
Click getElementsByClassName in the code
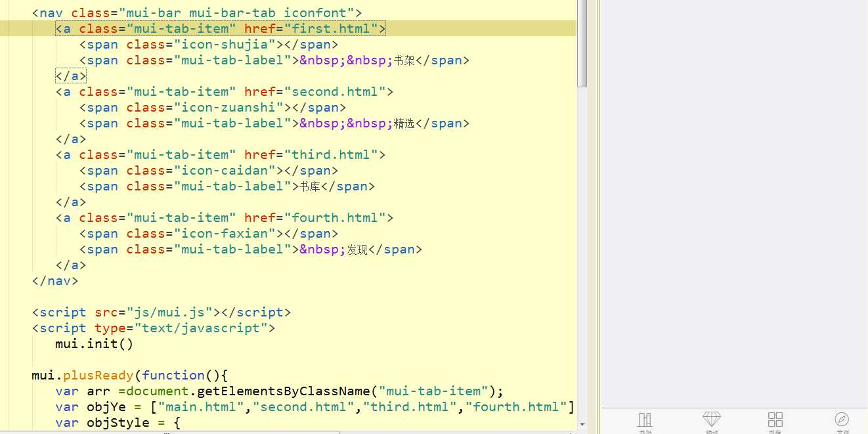click(x=284, y=391)
